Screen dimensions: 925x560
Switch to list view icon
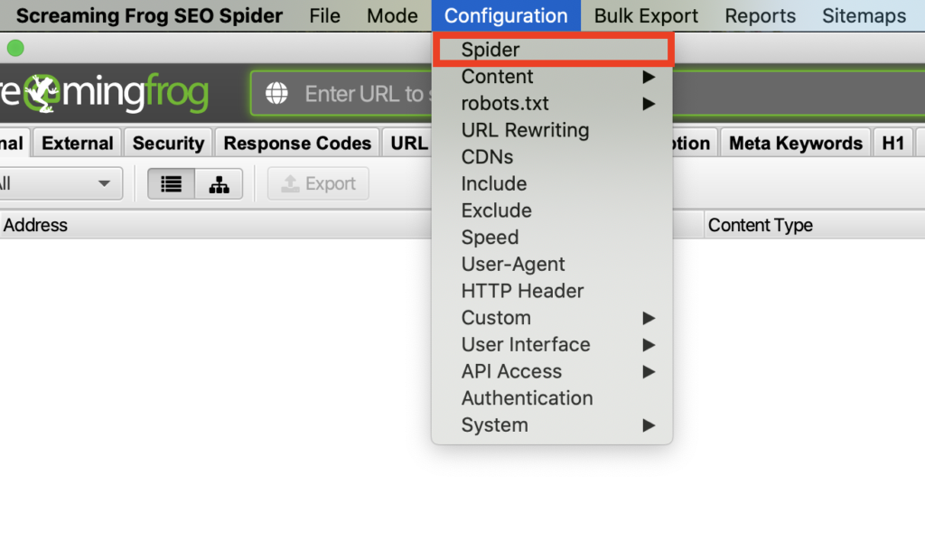click(171, 184)
